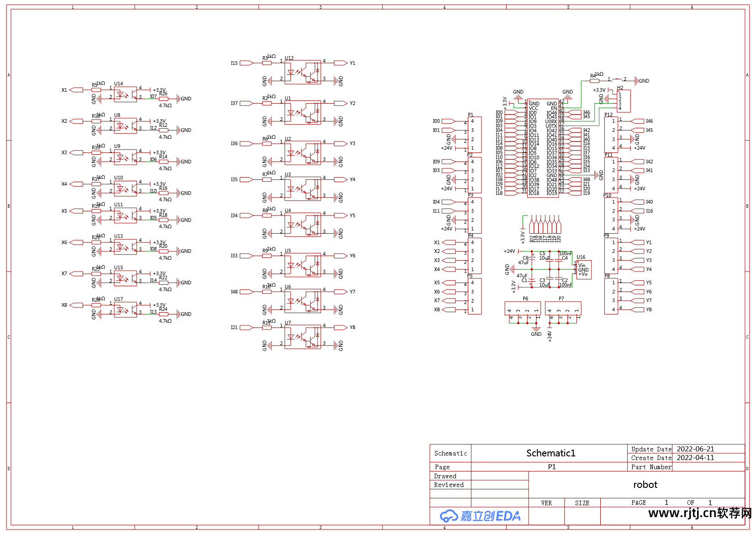Click the Schematic1 title field
The height and width of the screenshot is (534, 756).
pyautogui.click(x=550, y=453)
